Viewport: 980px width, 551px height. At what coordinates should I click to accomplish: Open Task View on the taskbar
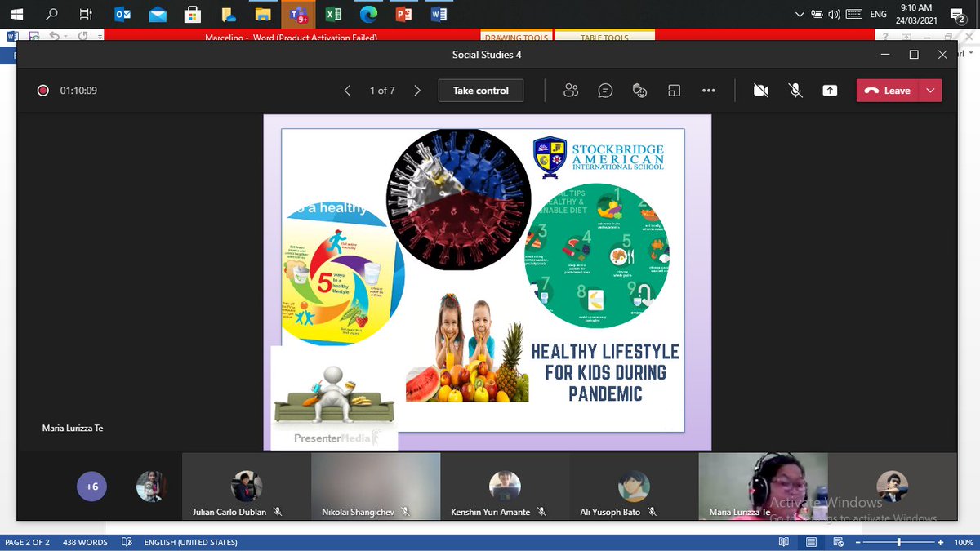87,14
